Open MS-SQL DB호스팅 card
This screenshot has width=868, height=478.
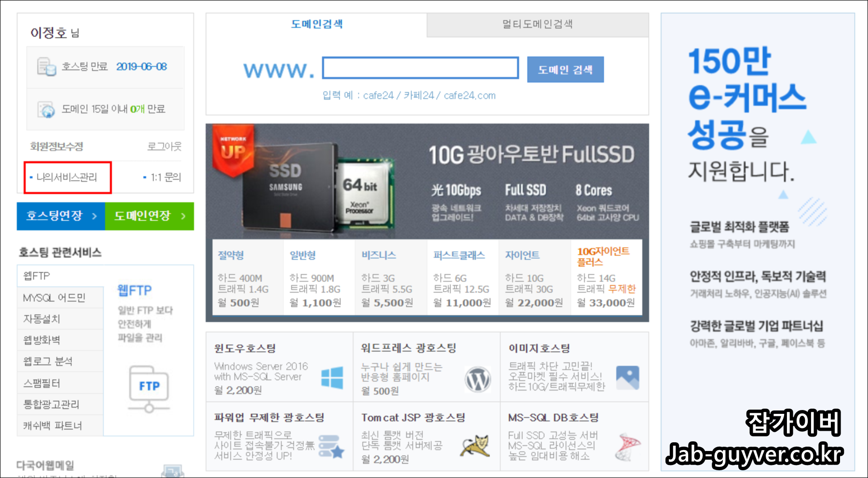click(574, 437)
